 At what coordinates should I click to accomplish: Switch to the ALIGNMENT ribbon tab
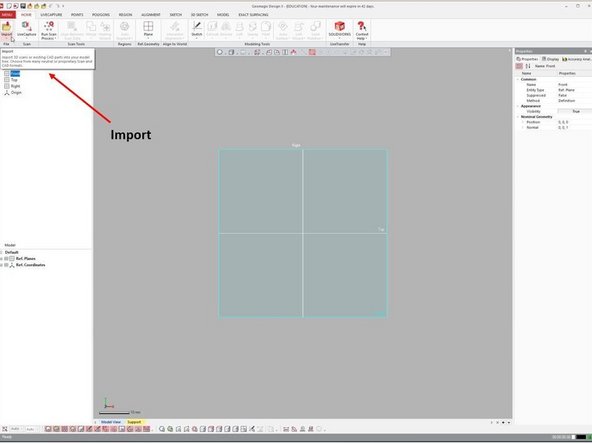[x=151, y=14]
